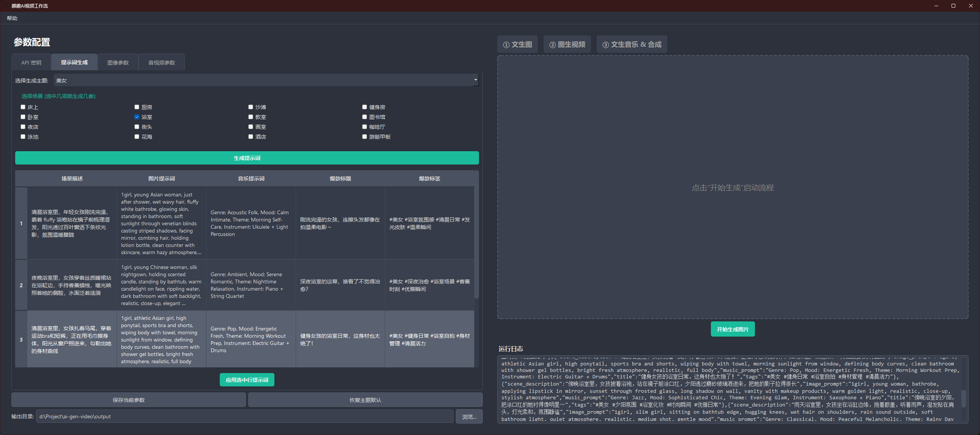Select row header 1 in the prompt table
Screen dimensions: 980x435
(21, 223)
